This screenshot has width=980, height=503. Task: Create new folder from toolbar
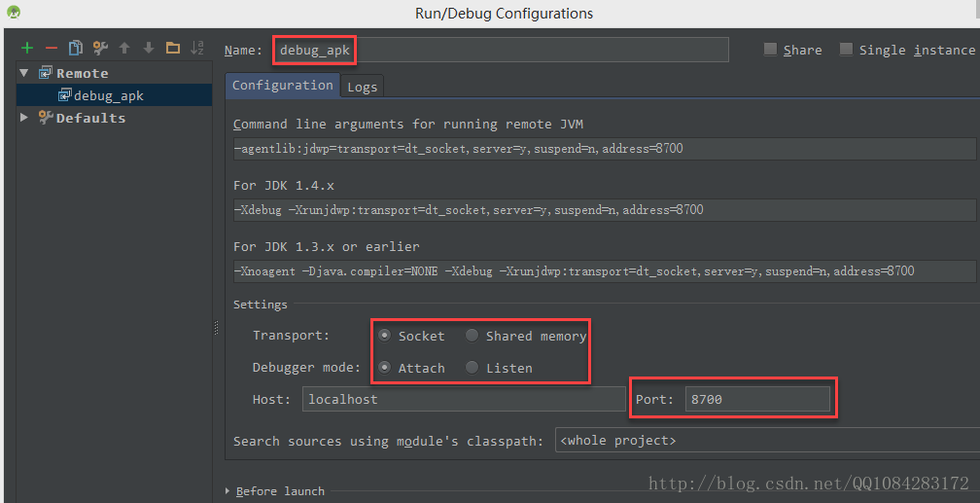coord(173,48)
